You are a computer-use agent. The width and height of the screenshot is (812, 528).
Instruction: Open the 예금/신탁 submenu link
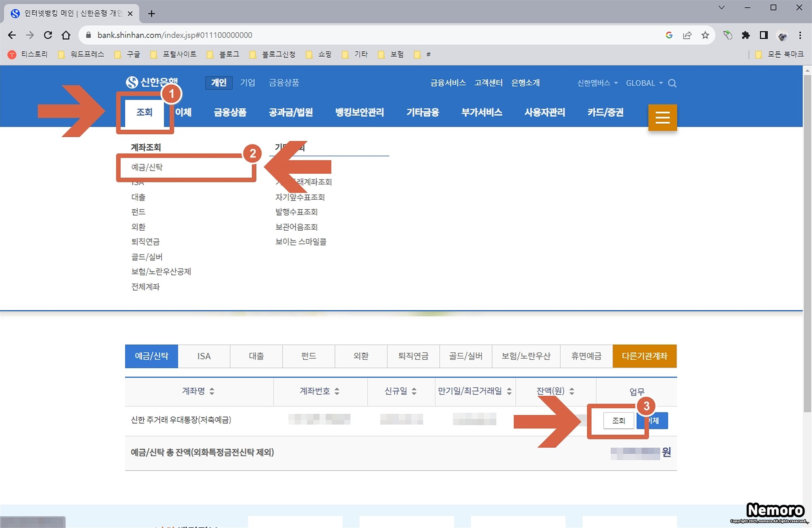(147, 167)
